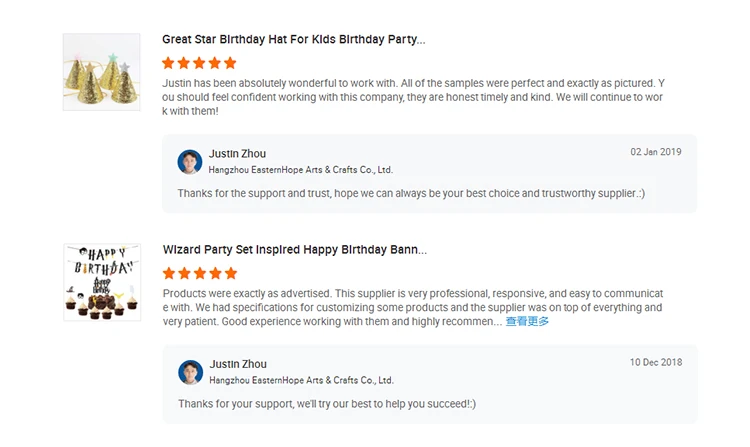Click the first star of wizard set rating
The height and width of the screenshot is (447, 750).
coord(169,273)
